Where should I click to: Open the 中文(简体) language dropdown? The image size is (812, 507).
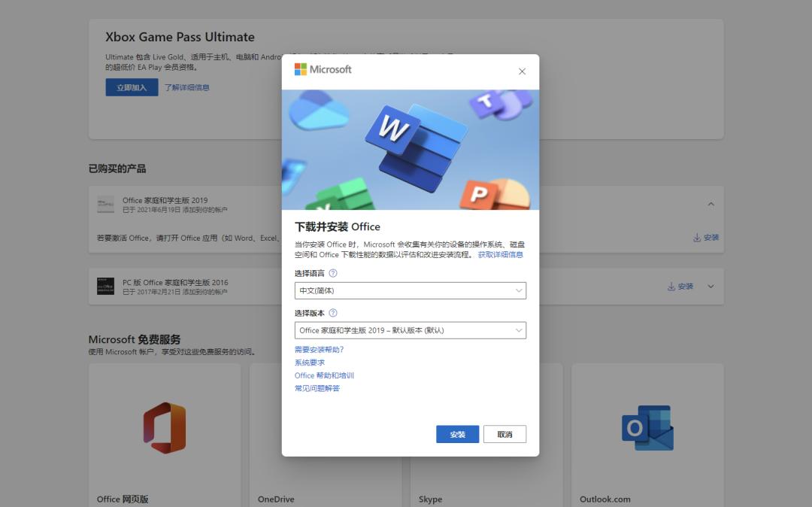410,290
